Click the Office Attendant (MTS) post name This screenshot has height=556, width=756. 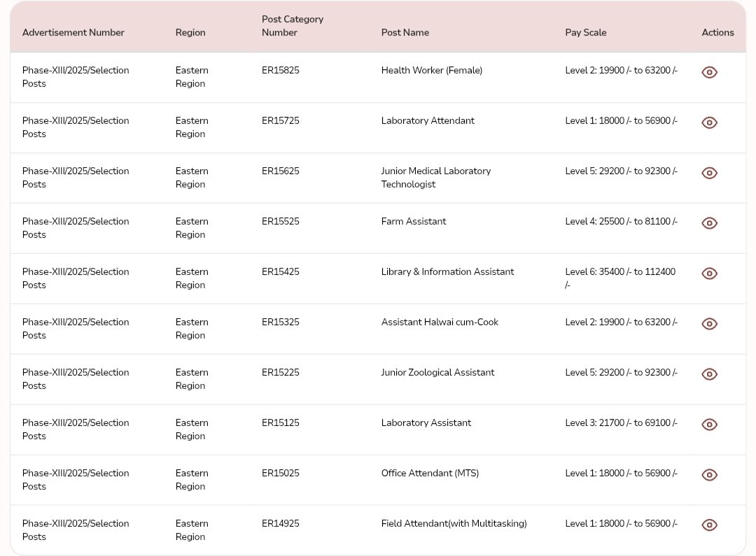click(x=430, y=473)
